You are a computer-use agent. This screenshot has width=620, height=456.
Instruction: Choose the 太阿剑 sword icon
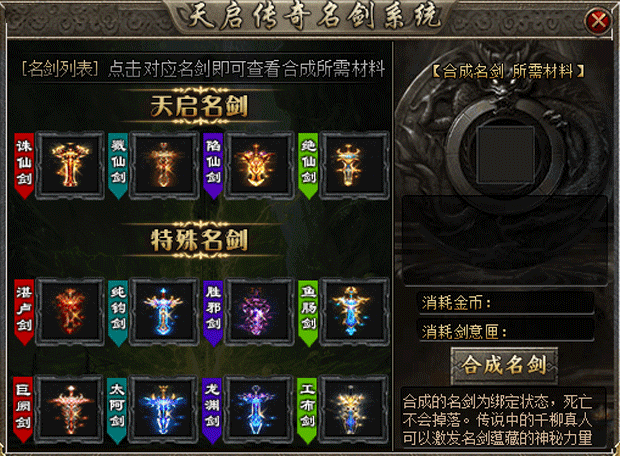point(163,409)
